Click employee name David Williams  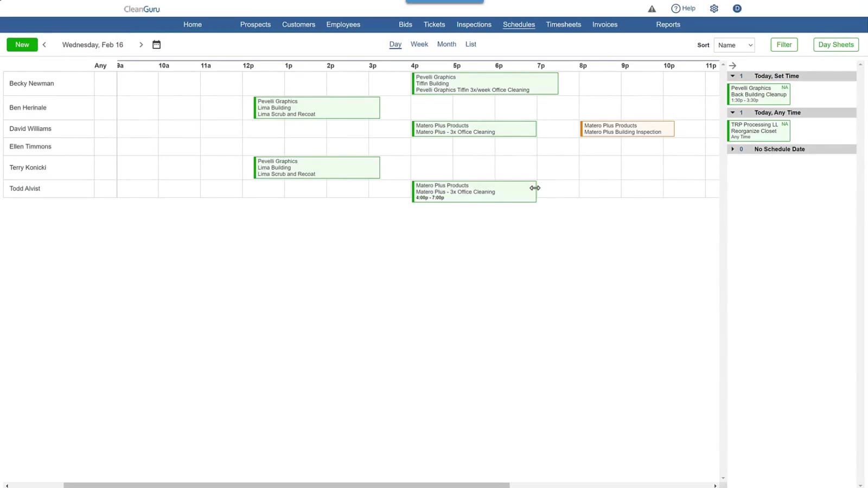[30, 129]
